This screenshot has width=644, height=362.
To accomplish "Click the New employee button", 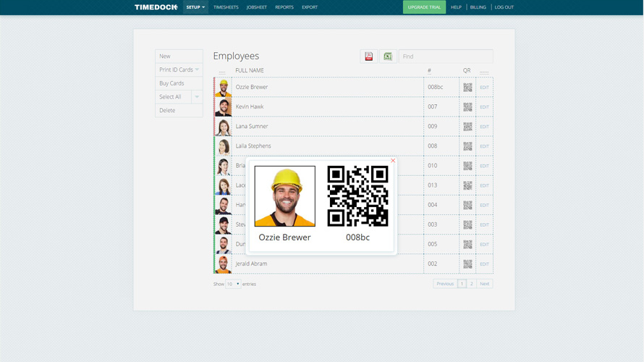I will click(179, 56).
